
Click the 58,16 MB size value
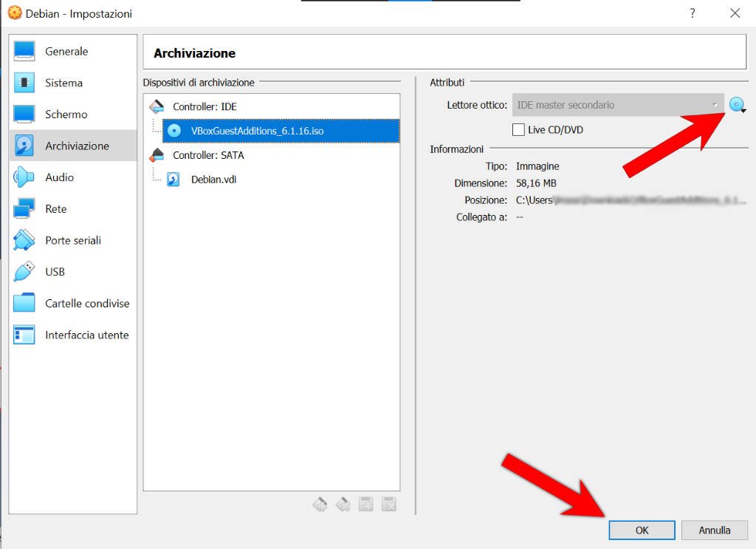coord(536,183)
